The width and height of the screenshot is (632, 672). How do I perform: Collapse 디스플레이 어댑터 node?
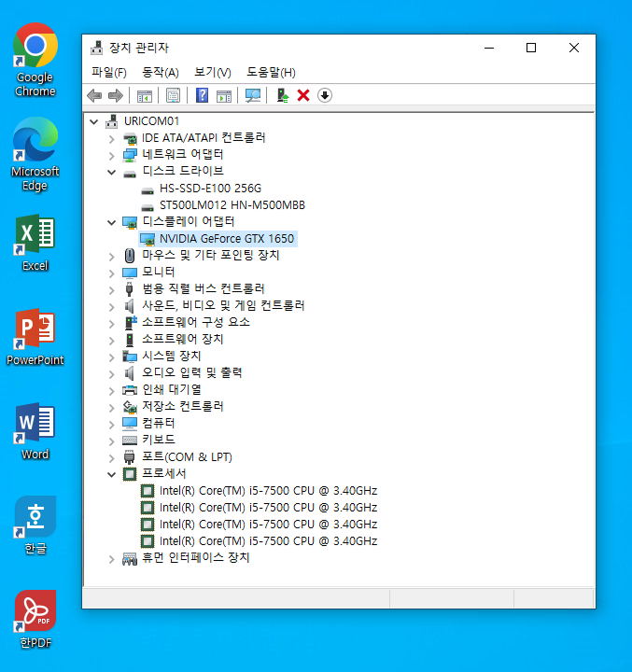coord(111,222)
